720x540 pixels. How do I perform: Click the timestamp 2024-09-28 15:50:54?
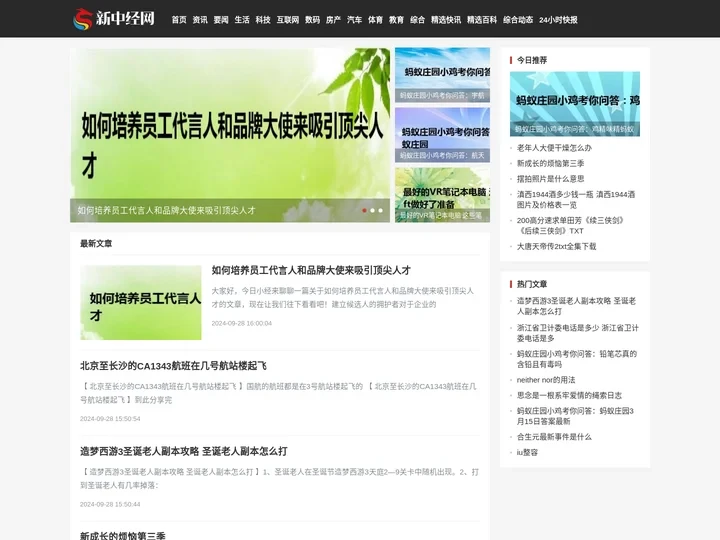(x=110, y=419)
